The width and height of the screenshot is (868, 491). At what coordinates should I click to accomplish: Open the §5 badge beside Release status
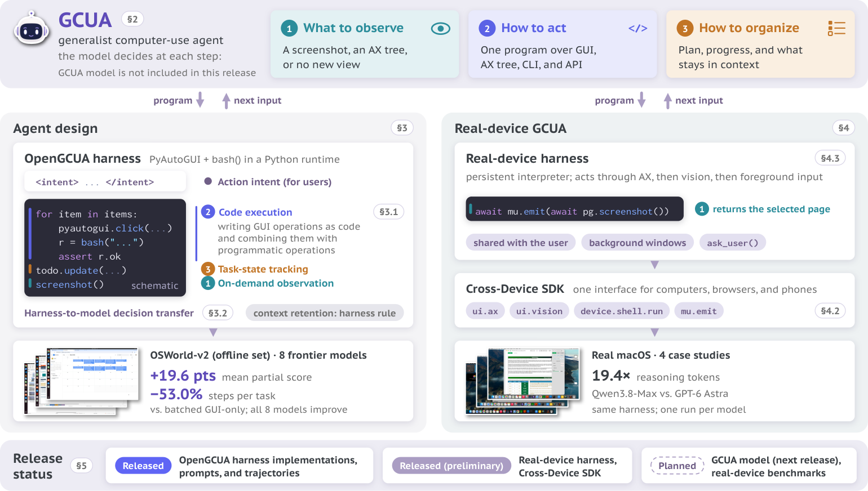(82, 466)
